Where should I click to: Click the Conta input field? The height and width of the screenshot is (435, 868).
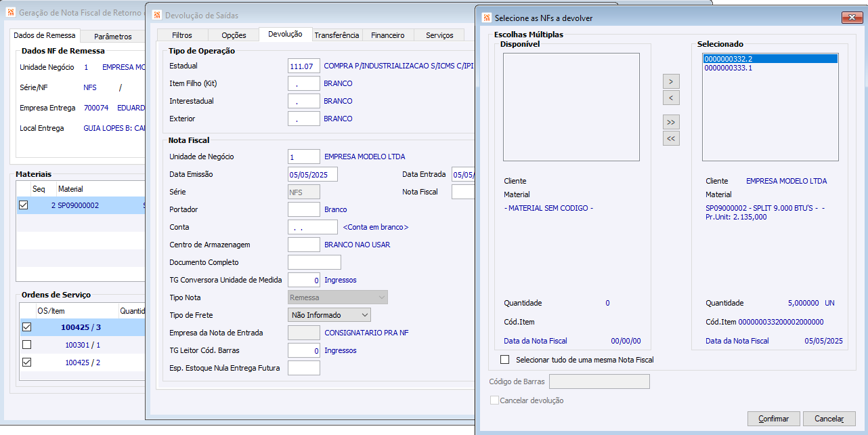click(312, 227)
